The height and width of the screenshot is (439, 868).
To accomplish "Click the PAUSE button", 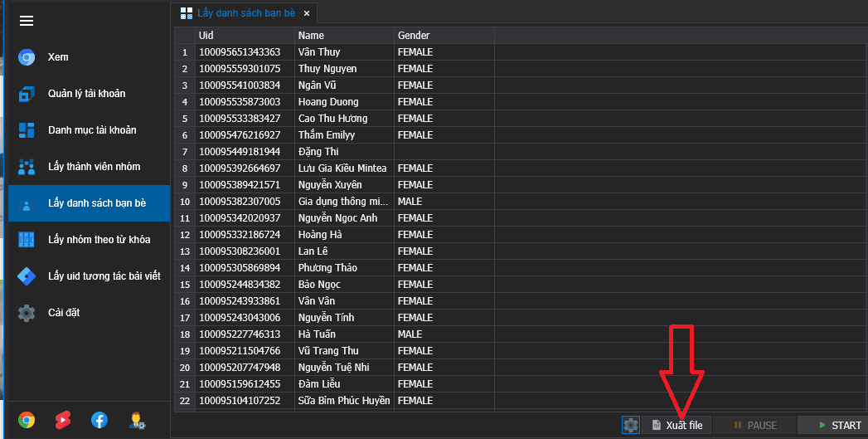I will pos(755,425).
